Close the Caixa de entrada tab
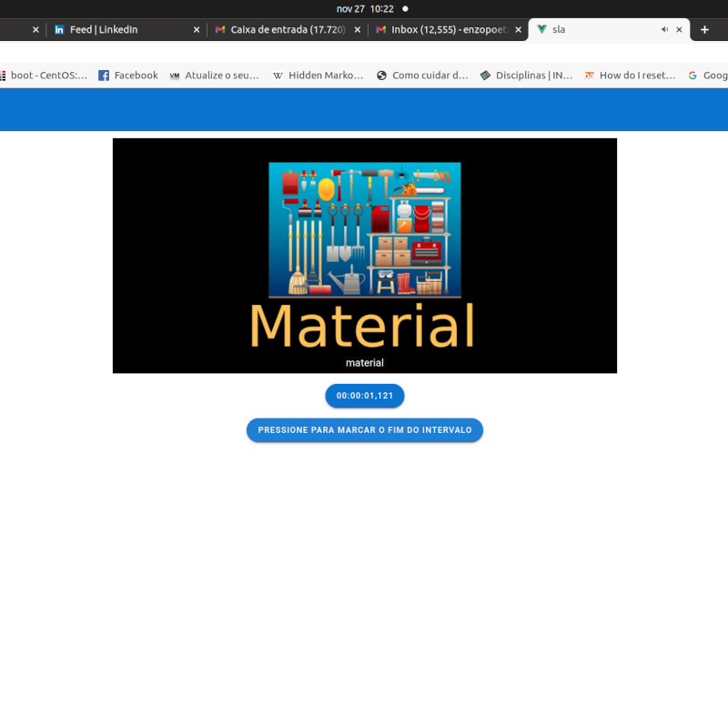This screenshot has height=727, width=728. click(x=358, y=30)
